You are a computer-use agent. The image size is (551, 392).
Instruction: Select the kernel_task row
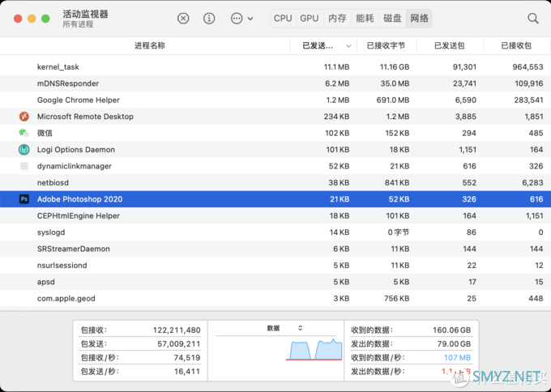coord(275,66)
